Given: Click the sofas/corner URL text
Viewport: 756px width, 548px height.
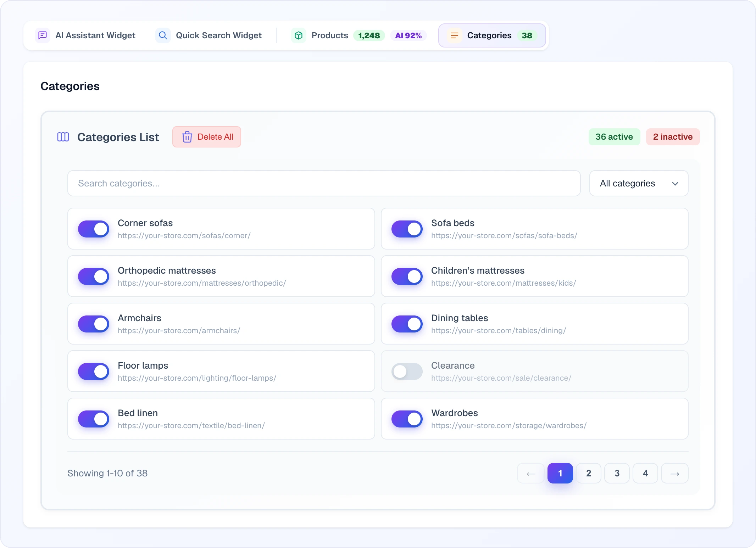Looking at the screenshot, I should click(184, 236).
